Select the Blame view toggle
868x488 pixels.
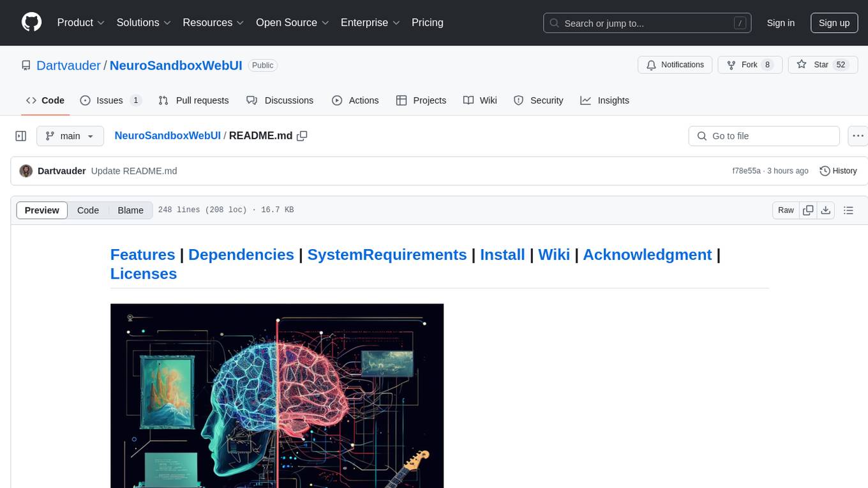coord(131,210)
